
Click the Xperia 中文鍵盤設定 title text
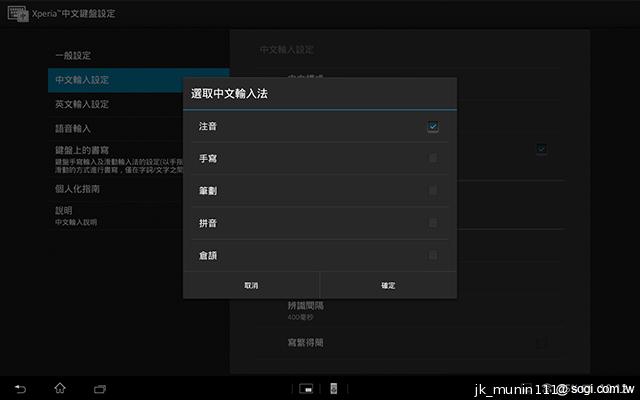click(74, 13)
